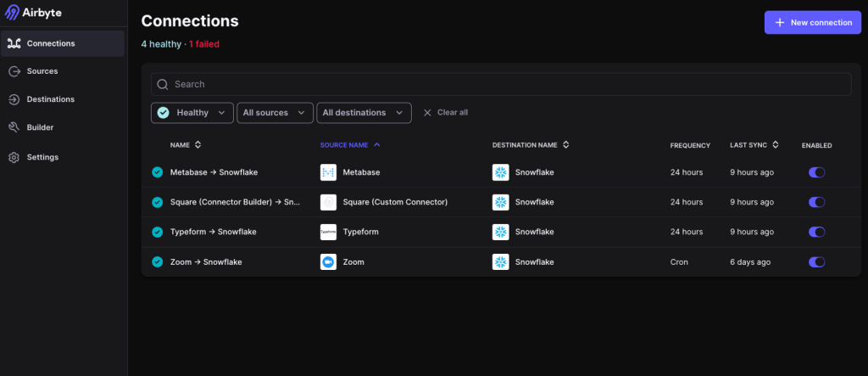Open the Healthy status filter dropdown
This screenshot has height=376, width=868.
tap(192, 113)
